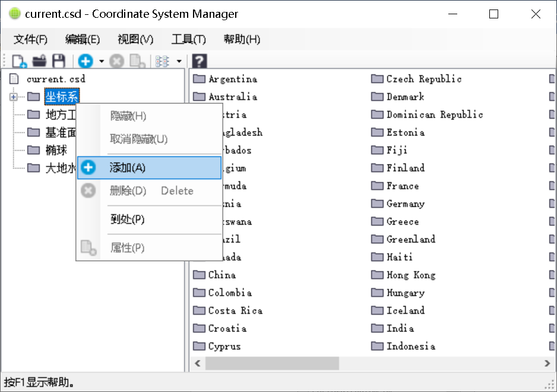Expand the 坐标系 tree node
This screenshot has width=557, height=392.
click(x=14, y=97)
